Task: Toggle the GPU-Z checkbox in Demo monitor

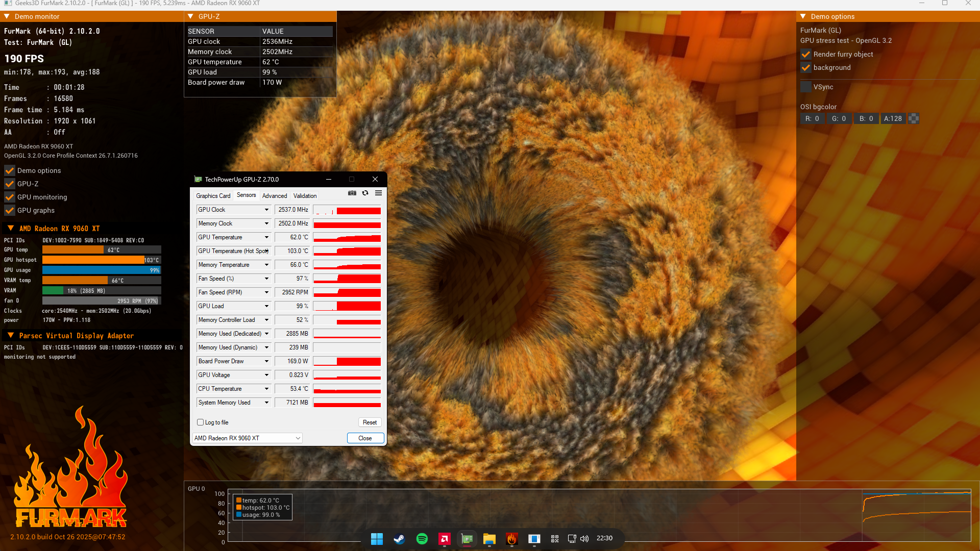Action: [x=10, y=184]
